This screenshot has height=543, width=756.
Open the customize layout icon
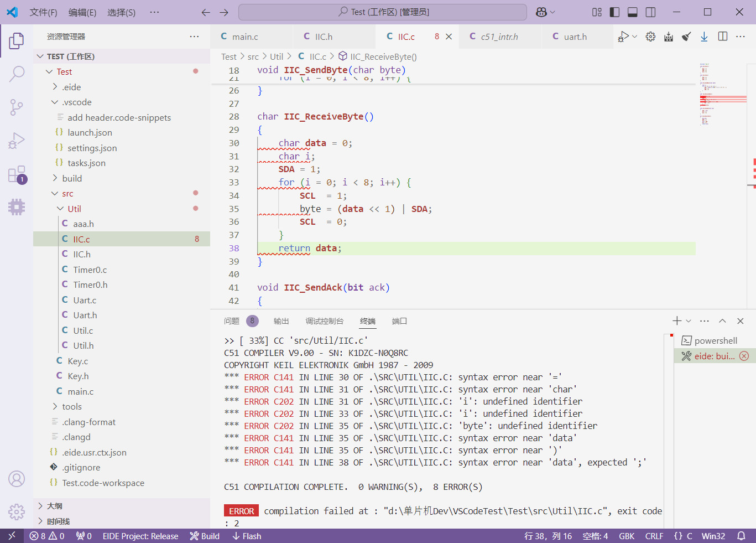597,12
